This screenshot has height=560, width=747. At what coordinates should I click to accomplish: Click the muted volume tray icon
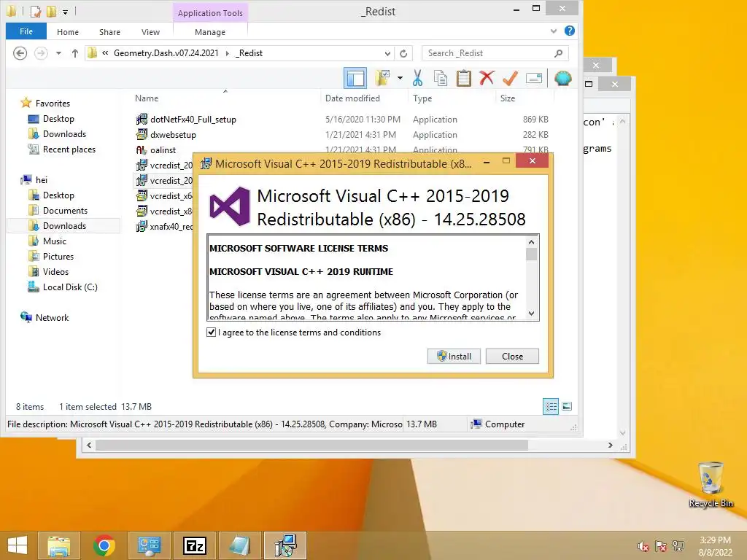(643, 546)
